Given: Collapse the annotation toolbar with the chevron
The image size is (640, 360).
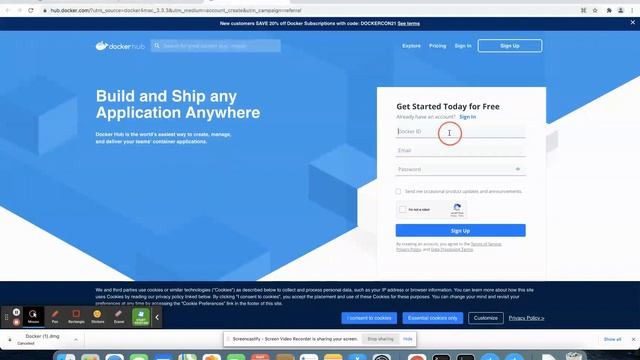Looking at the screenshot, I should point(157,317).
